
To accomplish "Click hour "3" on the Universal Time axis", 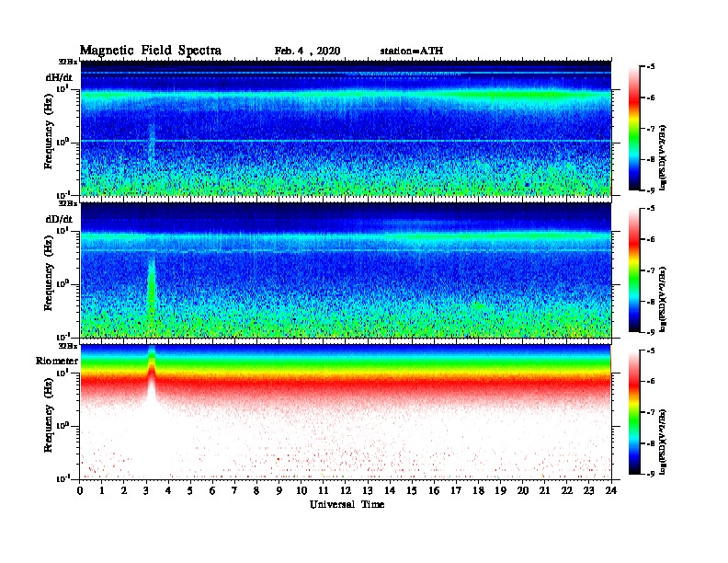I will [x=147, y=490].
